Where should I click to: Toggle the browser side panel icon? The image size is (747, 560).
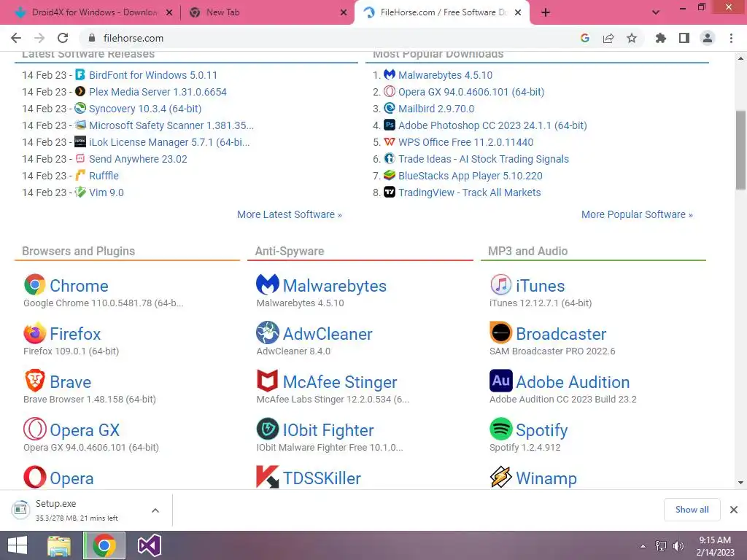[684, 38]
